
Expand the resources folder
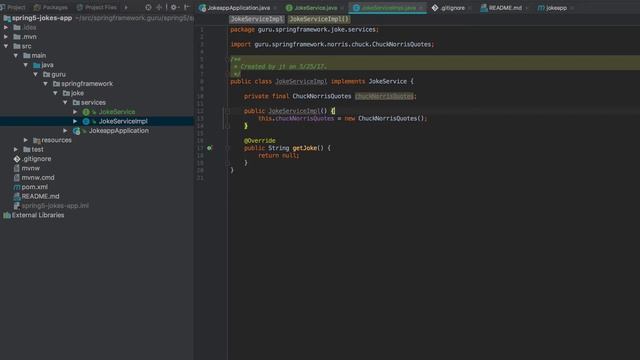click(26, 140)
